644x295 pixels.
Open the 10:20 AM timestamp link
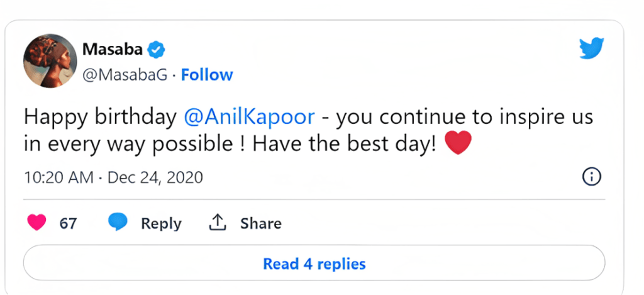tap(58, 177)
